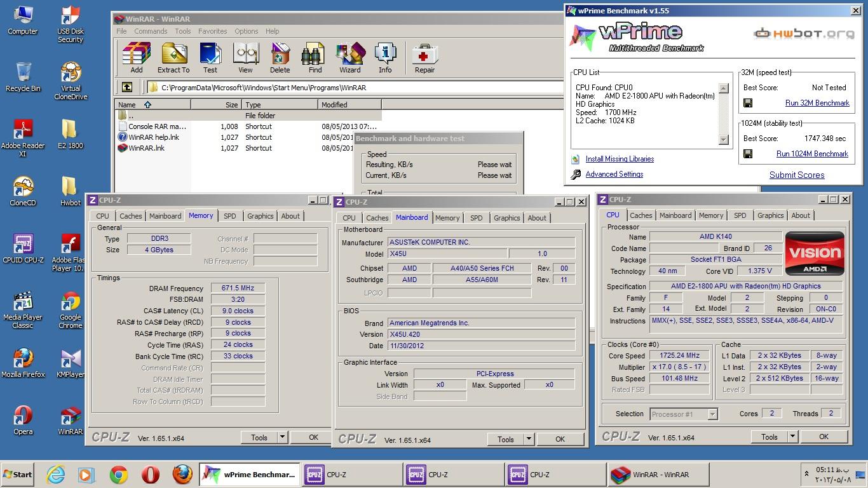Open the File menu in WinRAR
Image resolution: width=868 pixels, height=488 pixels.
click(121, 31)
